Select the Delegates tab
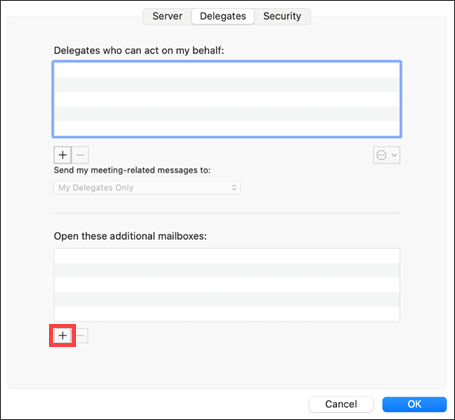Screen dimensions: 455x420 [223, 16]
